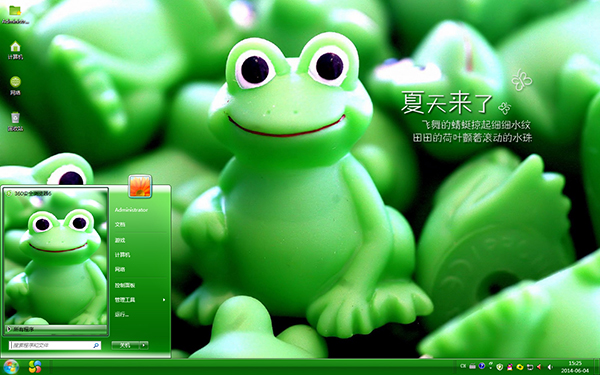Open the Administrator folder on desktop

pyautogui.click(x=15, y=15)
